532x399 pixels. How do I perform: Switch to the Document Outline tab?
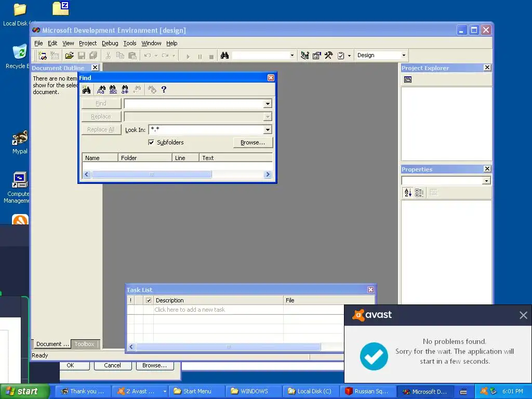[x=52, y=344]
